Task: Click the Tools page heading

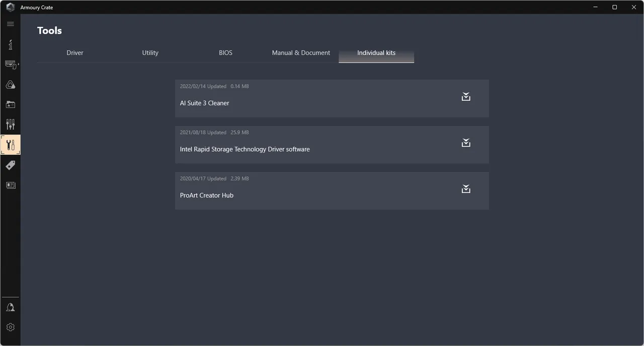Action: click(49, 31)
